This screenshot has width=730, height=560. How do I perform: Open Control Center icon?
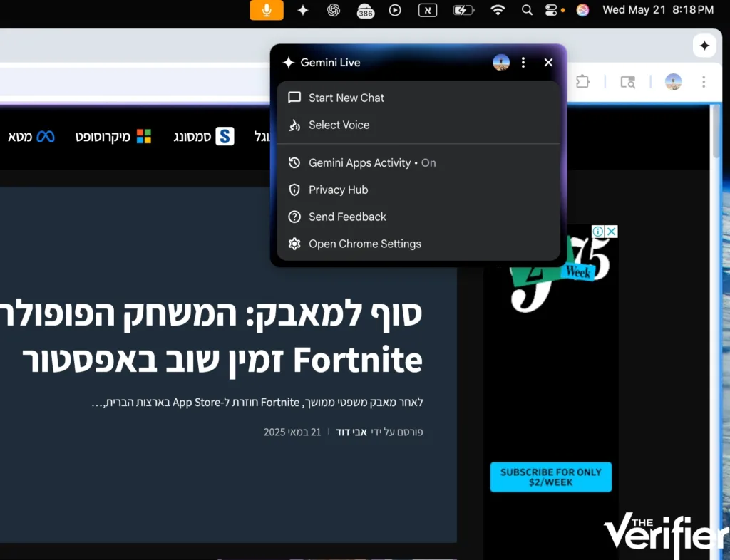coord(551,10)
